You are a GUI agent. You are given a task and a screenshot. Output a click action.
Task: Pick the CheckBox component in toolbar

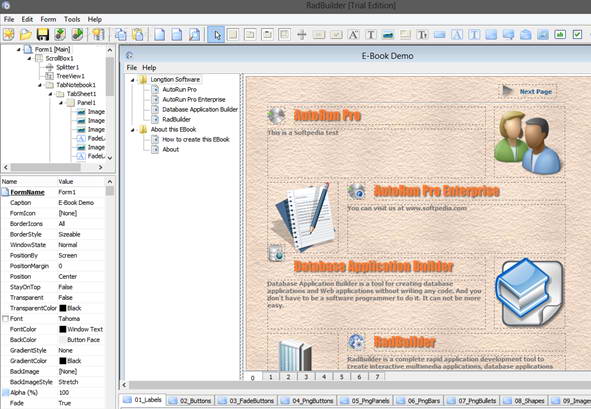tap(577, 35)
